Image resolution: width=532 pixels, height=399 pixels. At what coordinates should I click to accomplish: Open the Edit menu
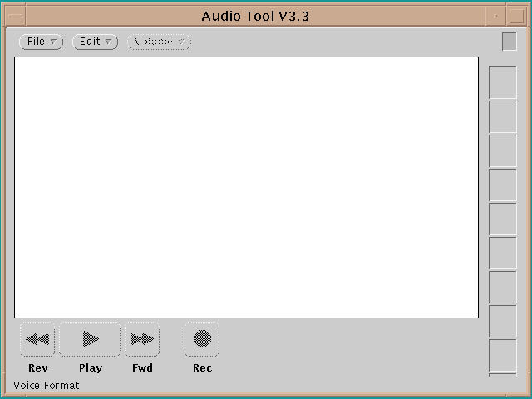pyautogui.click(x=96, y=42)
